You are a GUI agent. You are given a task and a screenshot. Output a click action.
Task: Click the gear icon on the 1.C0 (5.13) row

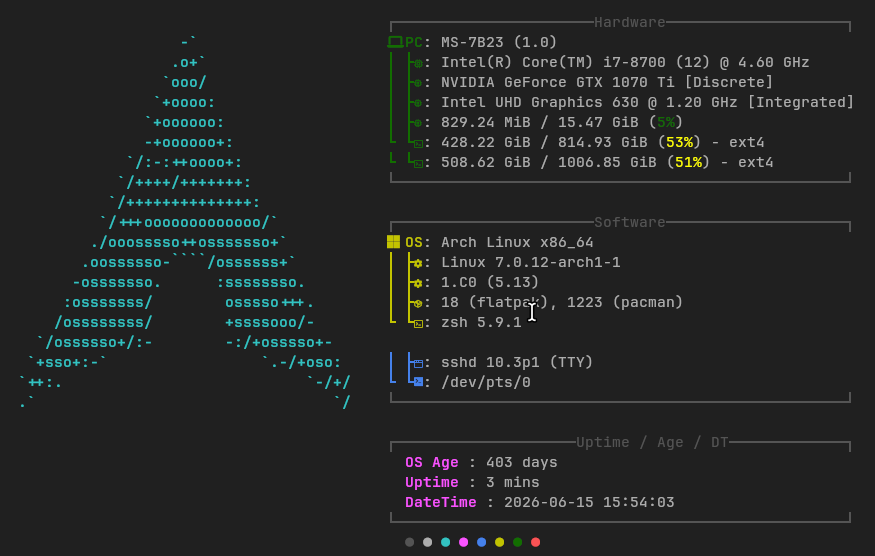pos(418,284)
